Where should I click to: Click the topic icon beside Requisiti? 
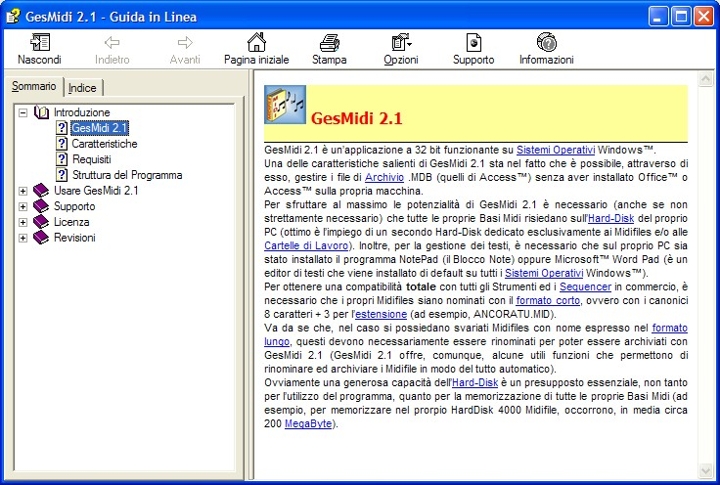pos(62,159)
